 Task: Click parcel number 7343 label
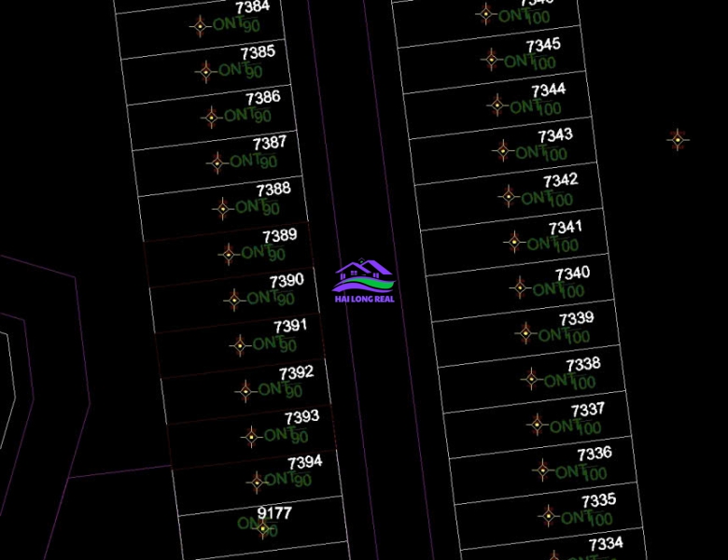tap(555, 135)
